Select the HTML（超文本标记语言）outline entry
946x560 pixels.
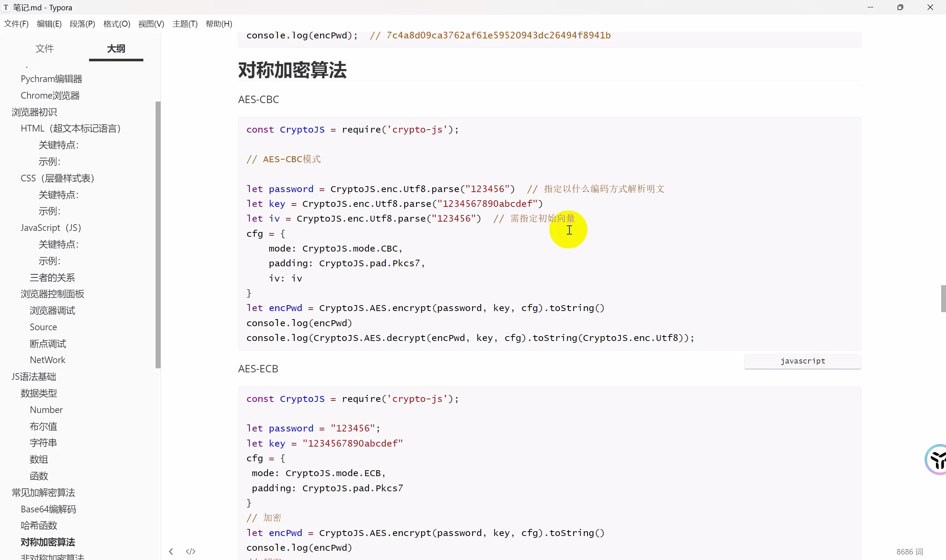point(71,128)
